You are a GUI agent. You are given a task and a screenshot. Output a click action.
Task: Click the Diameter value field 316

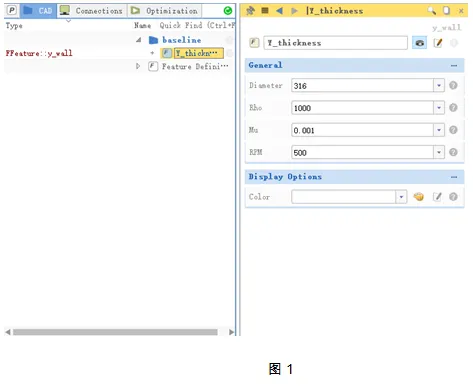[362, 86]
